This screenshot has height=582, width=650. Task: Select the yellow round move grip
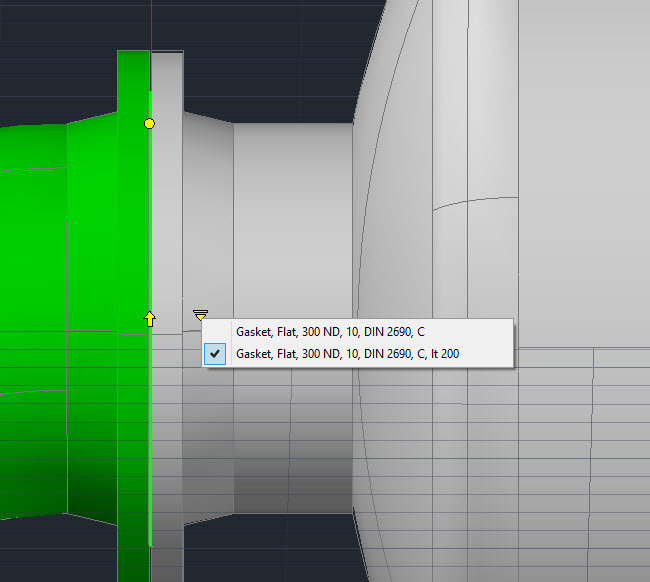click(x=149, y=124)
